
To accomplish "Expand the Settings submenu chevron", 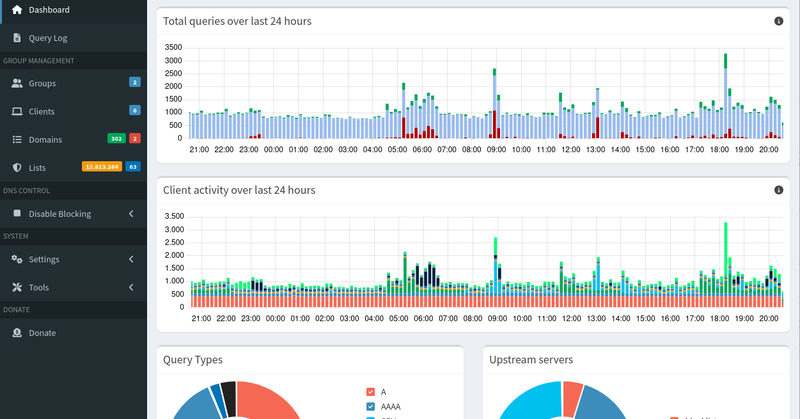I will pyautogui.click(x=131, y=259).
